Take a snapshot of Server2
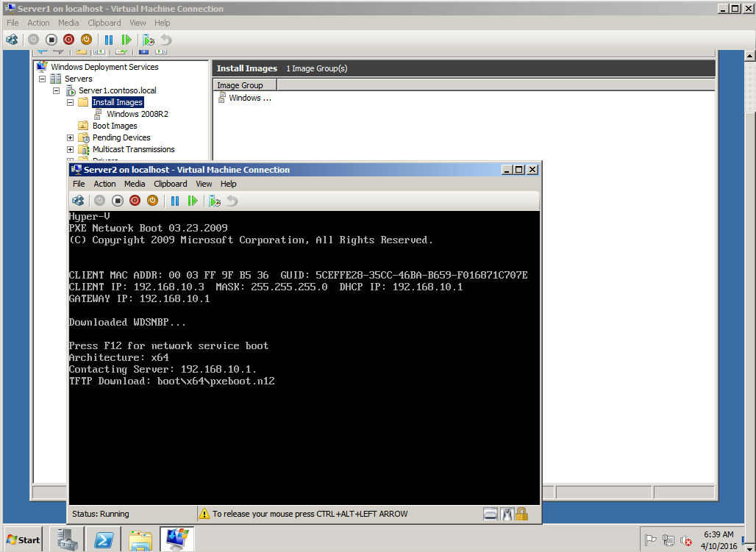This screenshot has width=756, height=552. coord(215,201)
